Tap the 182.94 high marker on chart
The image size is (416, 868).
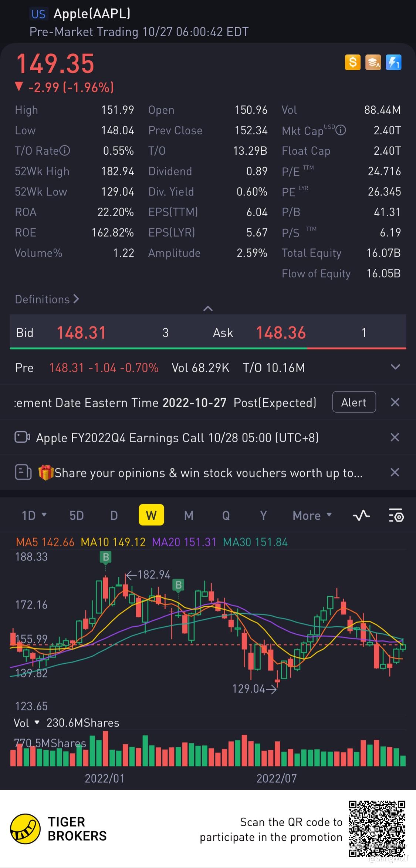coord(148,574)
